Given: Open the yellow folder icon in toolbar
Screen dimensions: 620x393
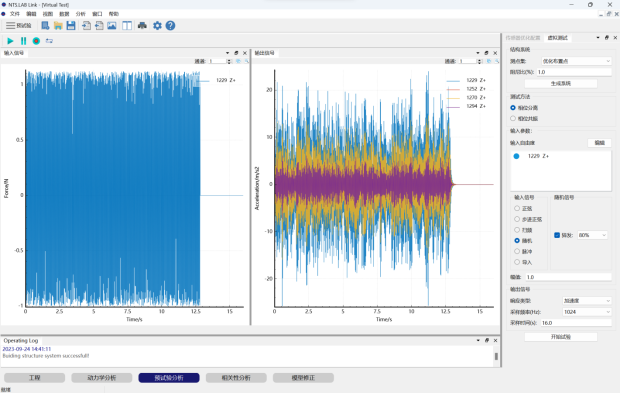Looking at the screenshot, I should [x=58, y=26].
